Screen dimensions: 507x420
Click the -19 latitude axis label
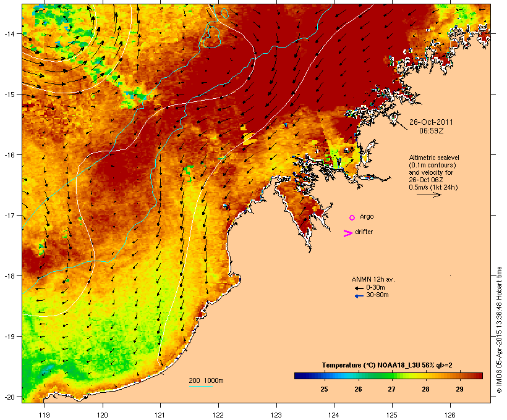point(9,337)
